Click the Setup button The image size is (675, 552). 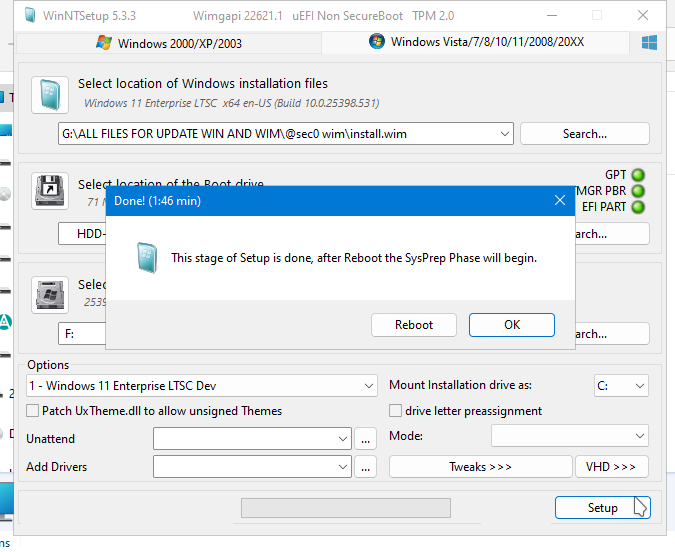point(603,508)
